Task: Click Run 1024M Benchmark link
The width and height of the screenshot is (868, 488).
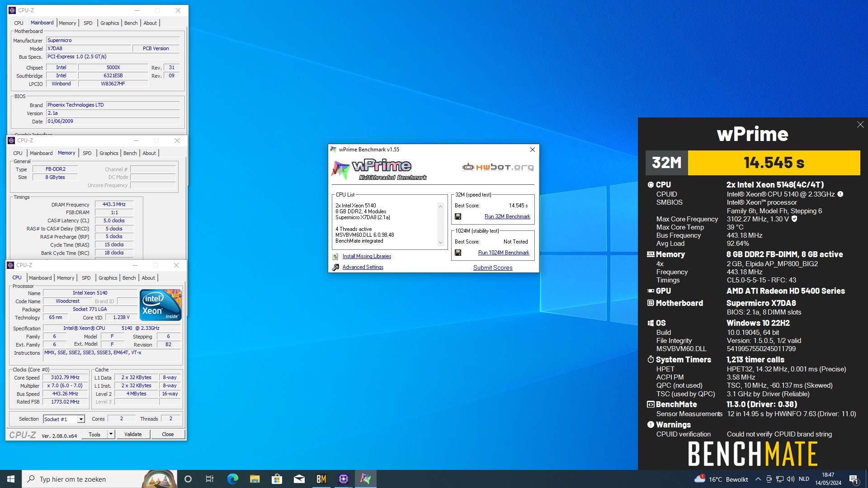Action: click(x=504, y=253)
